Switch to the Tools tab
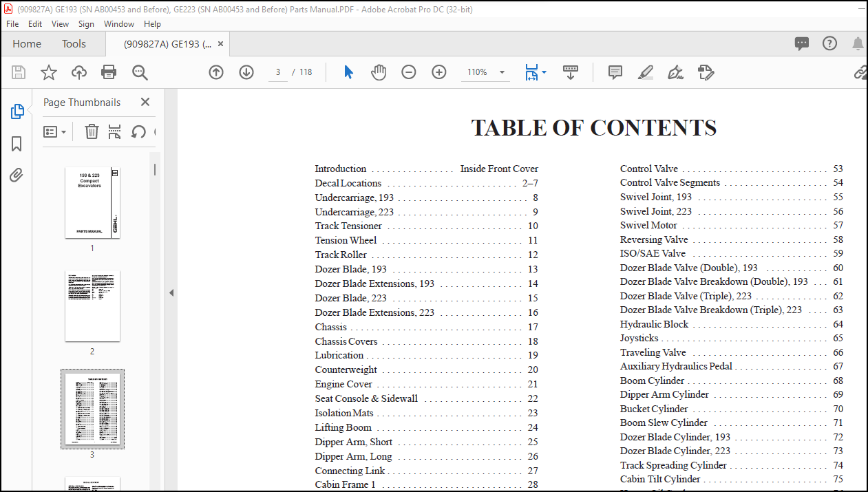Image resolution: width=868 pixels, height=492 pixels. point(74,44)
